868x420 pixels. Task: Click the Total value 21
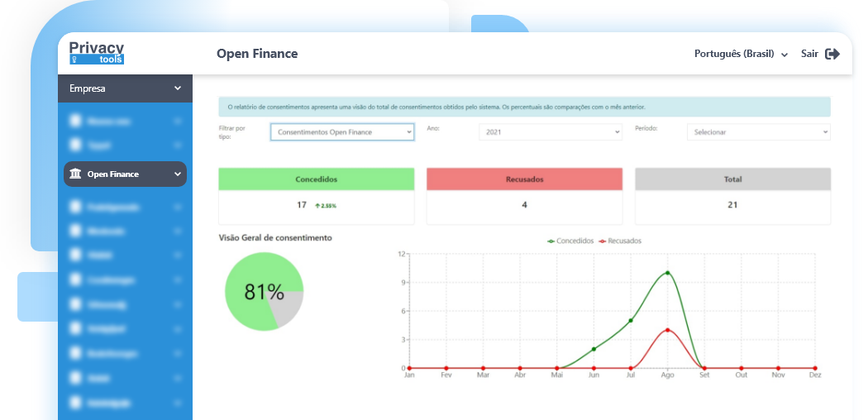pyautogui.click(x=732, y=205)
